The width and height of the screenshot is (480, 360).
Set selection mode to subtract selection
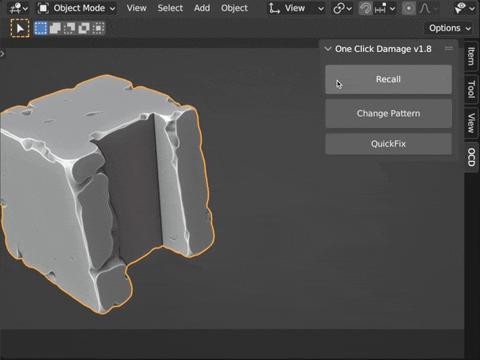coord(69,28)
